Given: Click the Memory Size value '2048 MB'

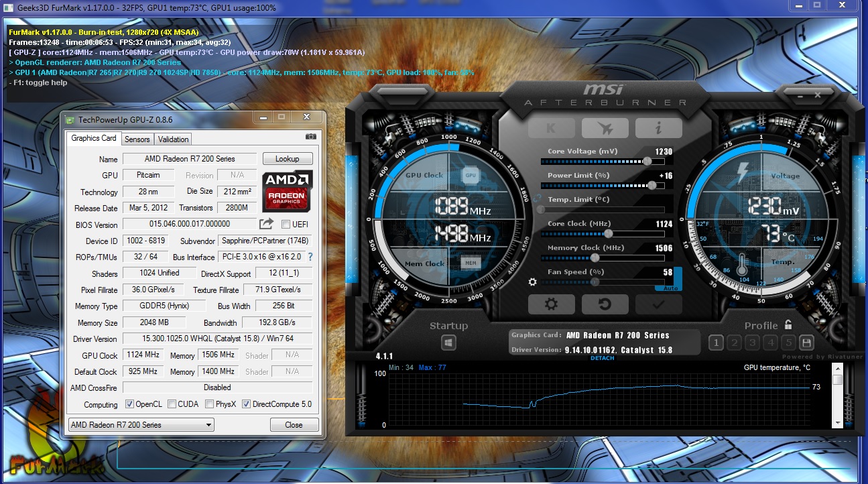Looking at the screenshot, I should pyautogui.click(x=154, y=322).
